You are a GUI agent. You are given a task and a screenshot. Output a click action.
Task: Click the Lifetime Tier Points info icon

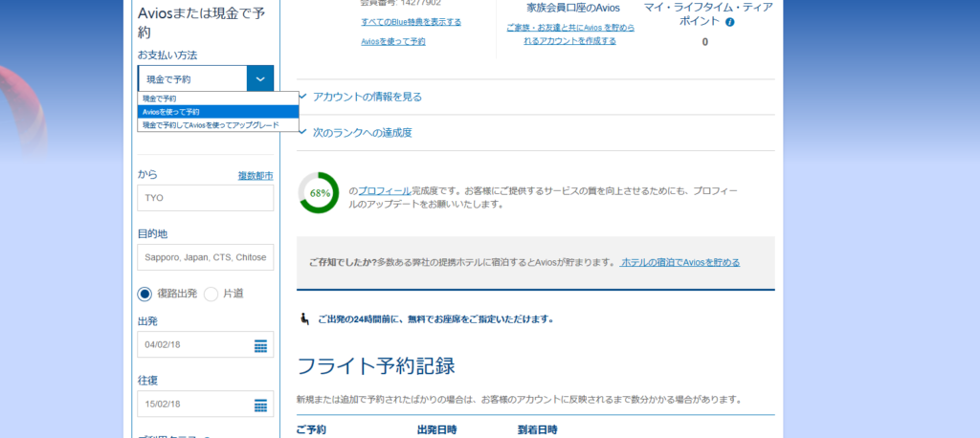(x=730, y=22)
